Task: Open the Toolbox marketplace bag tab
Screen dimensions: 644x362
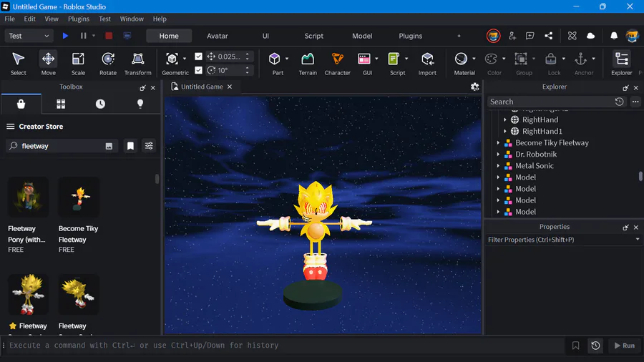Action: (x=21, y=104)
